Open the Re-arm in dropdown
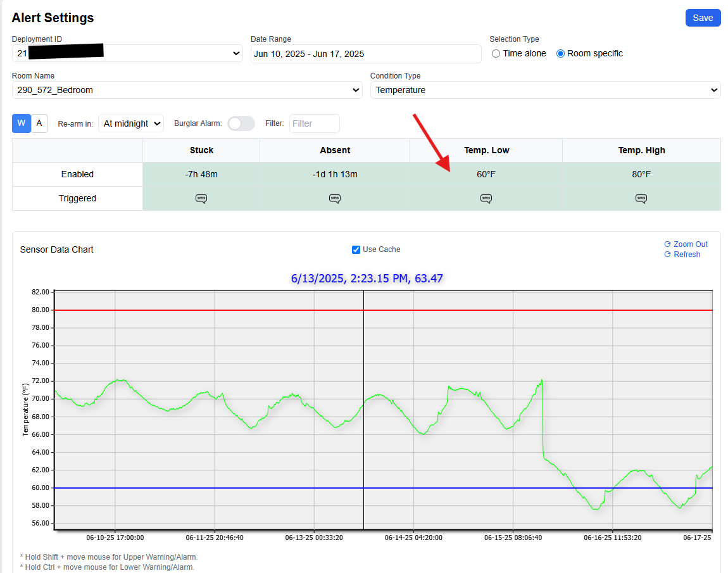 click(131, 123)
